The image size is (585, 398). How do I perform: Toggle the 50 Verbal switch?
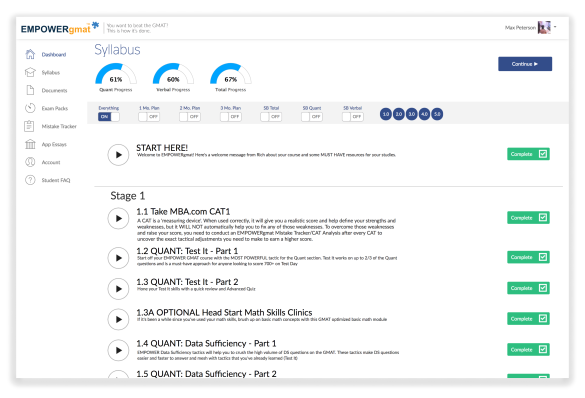352,117
